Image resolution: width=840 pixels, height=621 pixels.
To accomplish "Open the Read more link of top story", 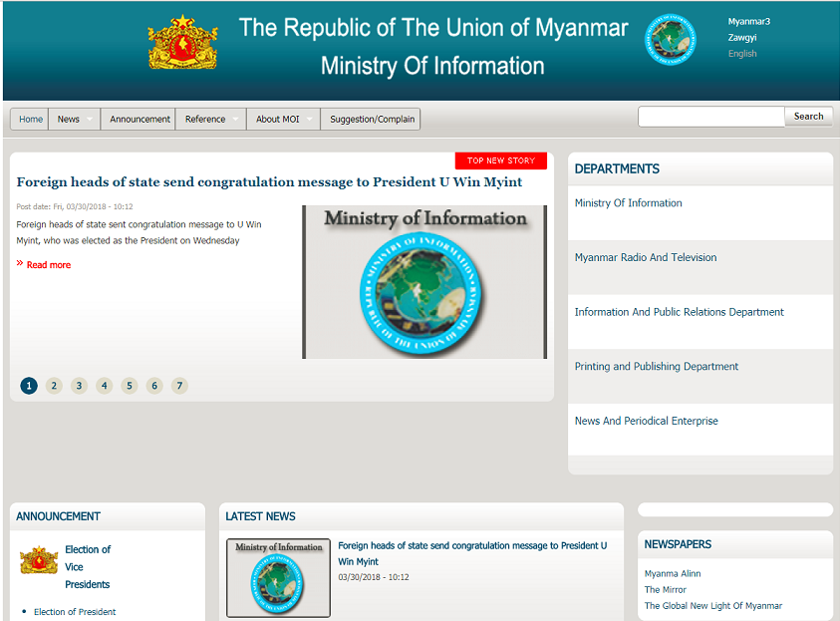I will coord(48,265).
